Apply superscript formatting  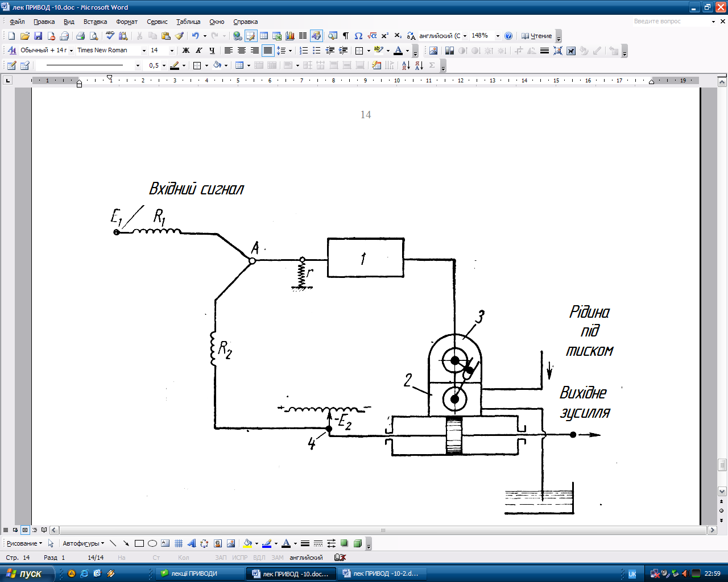point(385,36)
